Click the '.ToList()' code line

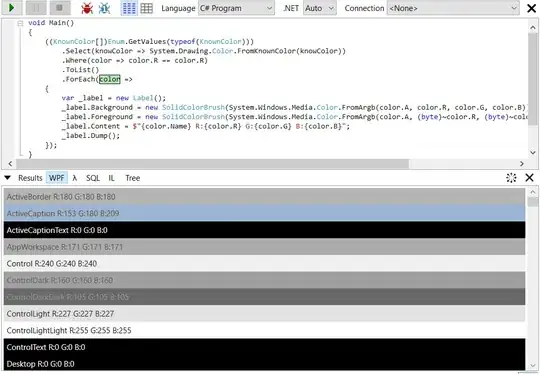80,70
